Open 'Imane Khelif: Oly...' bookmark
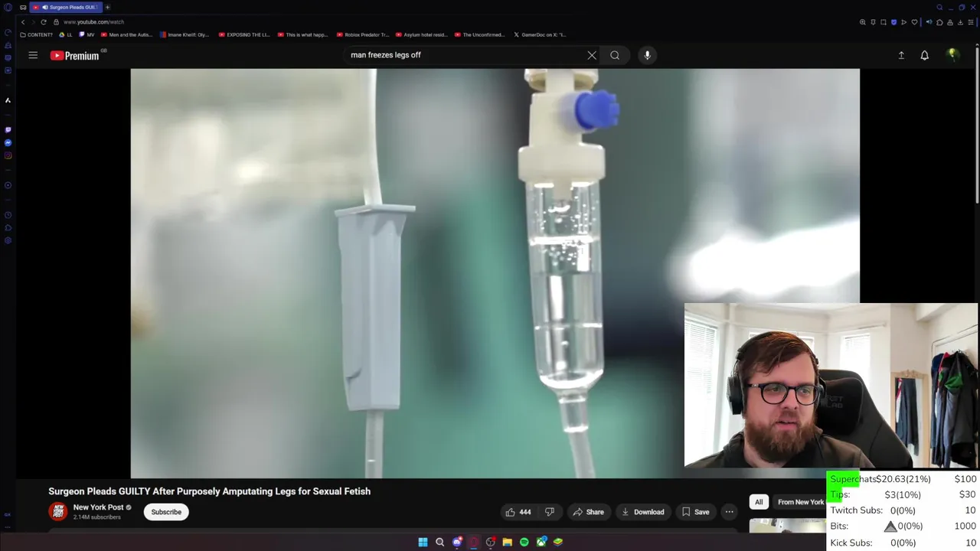 (185, 34)
